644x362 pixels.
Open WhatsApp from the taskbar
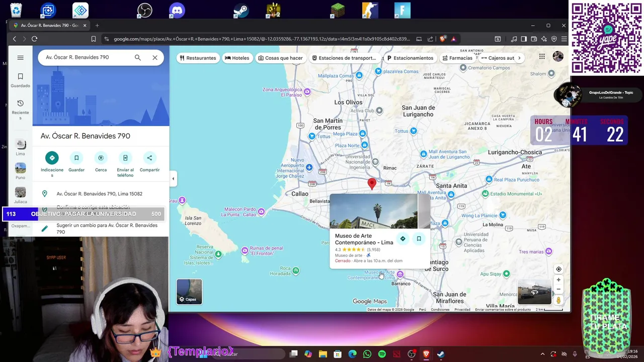click(x=367, y=354)
